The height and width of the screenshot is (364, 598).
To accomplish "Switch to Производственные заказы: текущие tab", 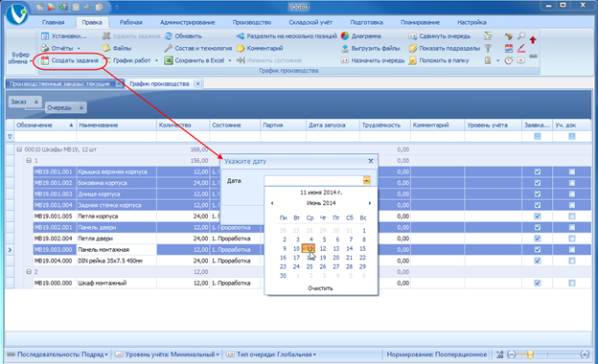I will (59, 84).
